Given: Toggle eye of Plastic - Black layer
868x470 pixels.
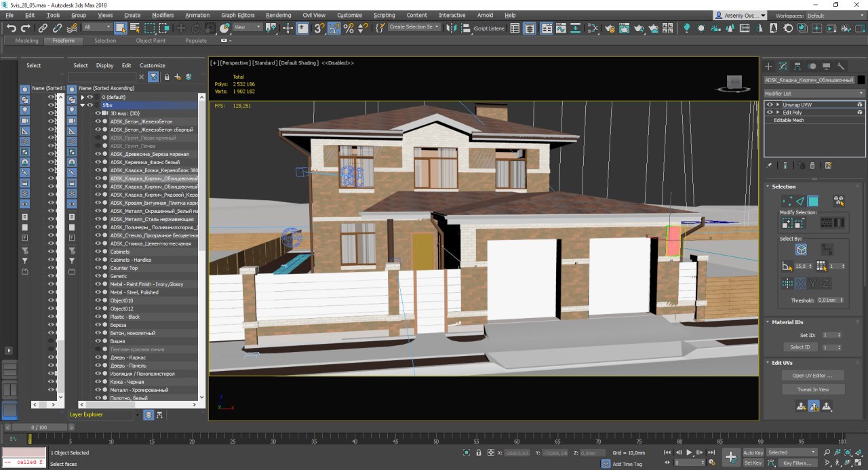Looking at the screenshot, I should 98,317.
